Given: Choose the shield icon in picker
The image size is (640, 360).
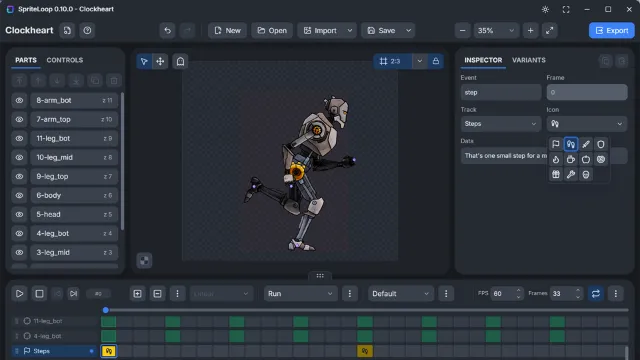Looking at the screenshot, I should (x=601, y=144).
